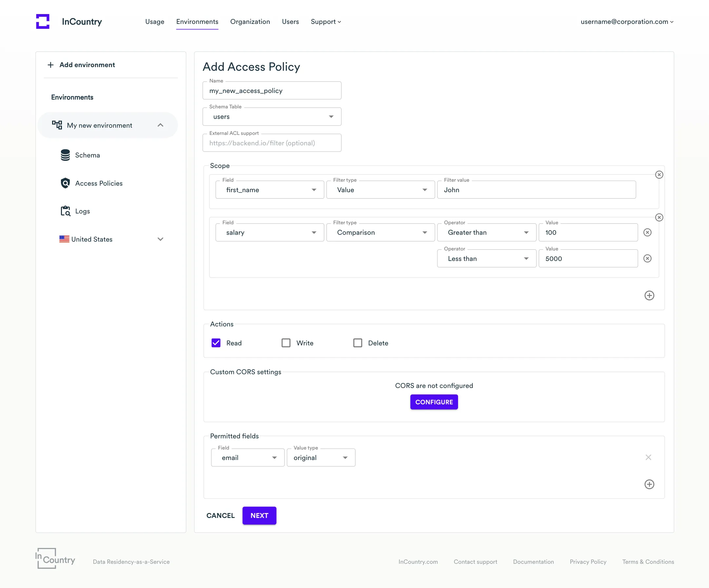Open the Privacy Policy footer link

(587, 561)
